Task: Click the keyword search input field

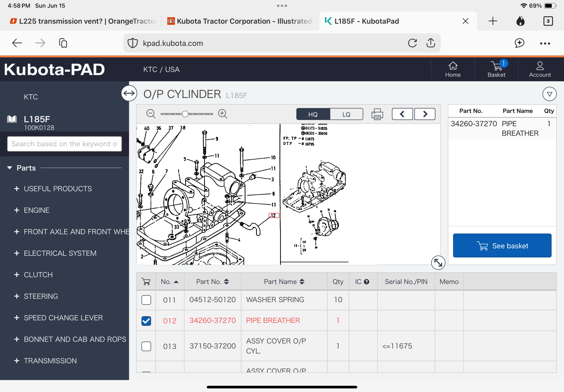Action: point(64,144)
